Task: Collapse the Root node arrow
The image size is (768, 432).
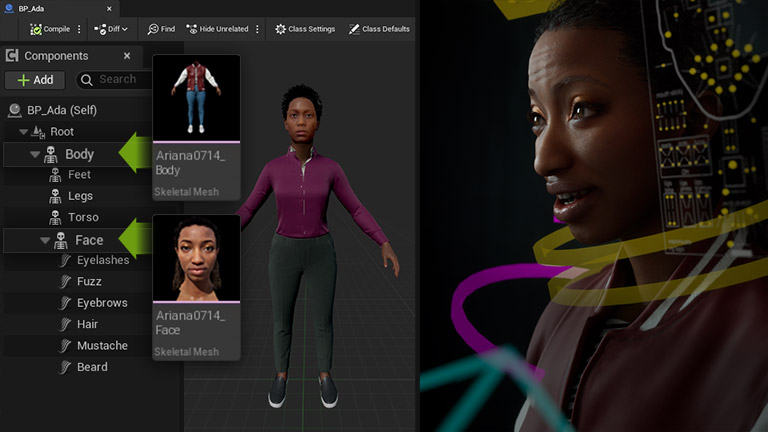Action: [x=22, y=132]
